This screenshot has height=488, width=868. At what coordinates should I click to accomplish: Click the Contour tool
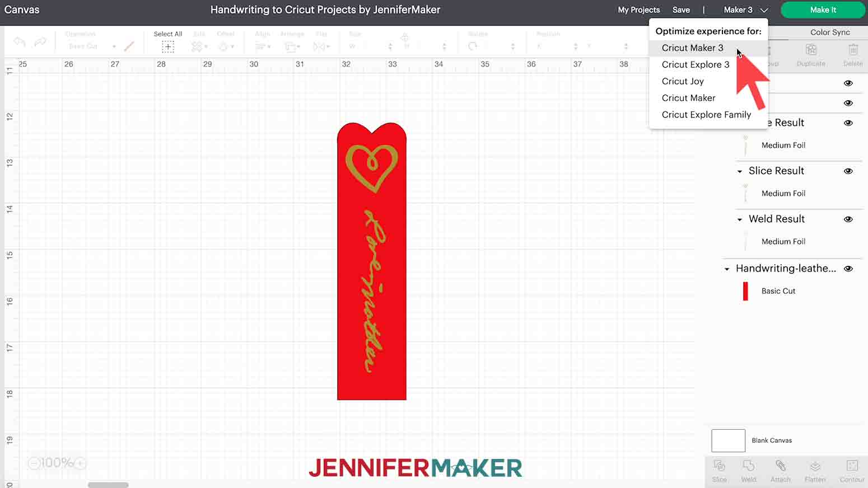tap(852, 471)
